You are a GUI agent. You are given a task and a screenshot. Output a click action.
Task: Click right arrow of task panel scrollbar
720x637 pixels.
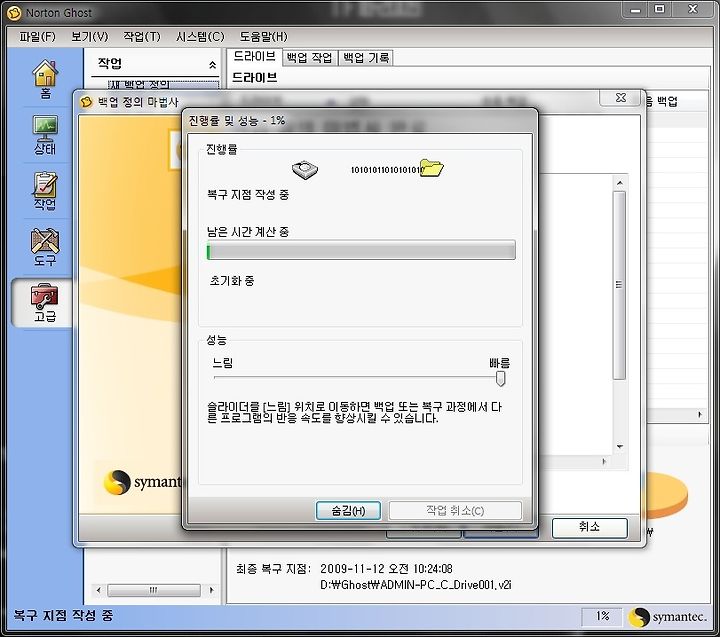(x=211, y=590)
